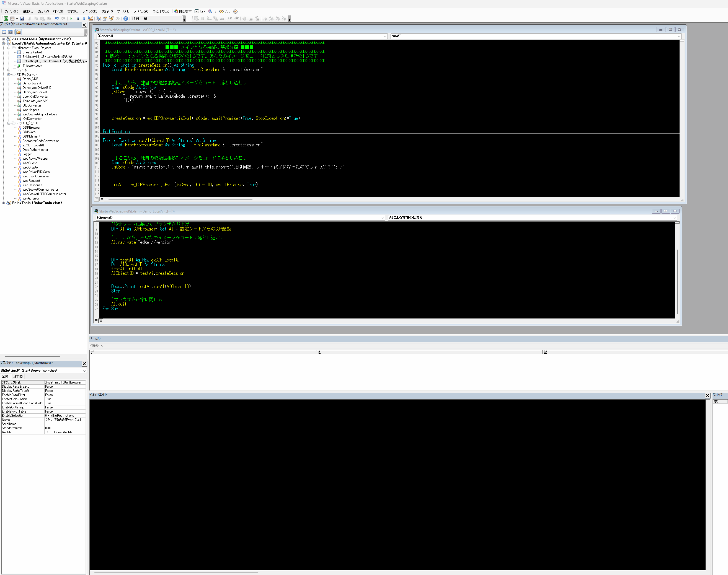Save the project with the Save icon
This screenshot has width=728, height=575.
tap(22, 19)
